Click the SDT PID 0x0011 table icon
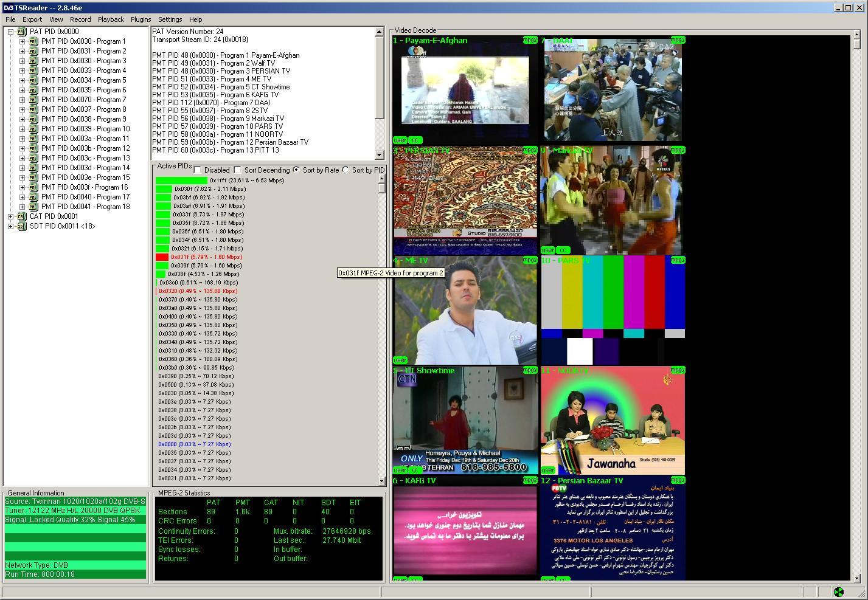The height and width of the screenshot is (600, 868). (x=22, y=226)
